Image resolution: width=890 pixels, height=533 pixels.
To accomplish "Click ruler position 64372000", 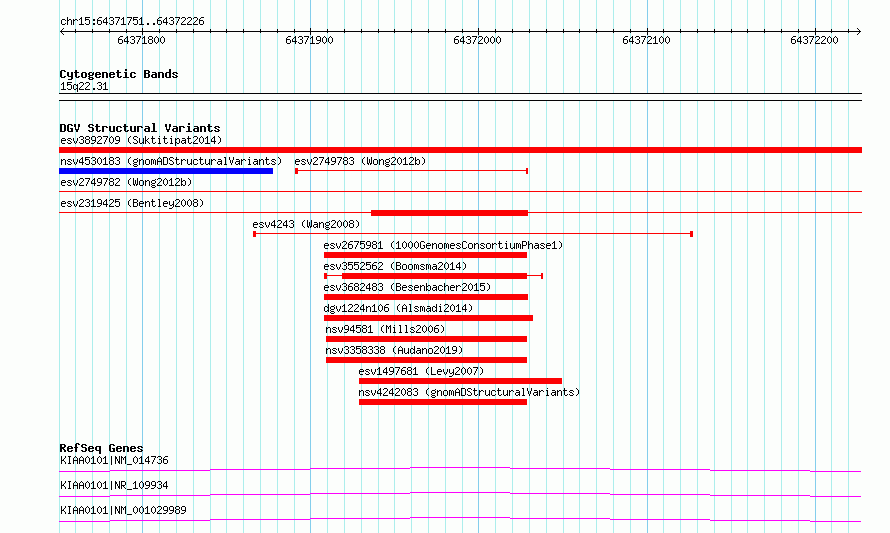I will pos(477,40).
